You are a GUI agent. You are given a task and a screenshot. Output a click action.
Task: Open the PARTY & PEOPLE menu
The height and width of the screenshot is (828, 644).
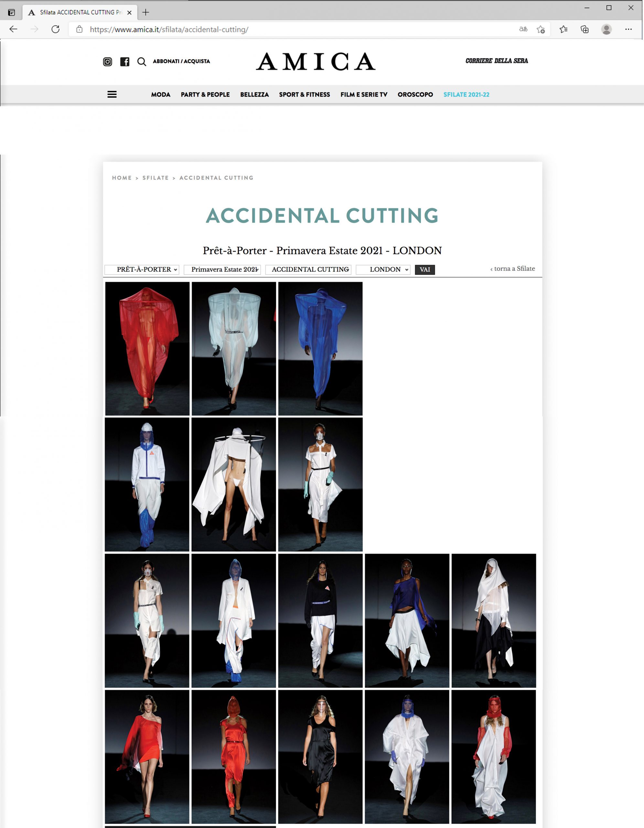tap(205, 94)
